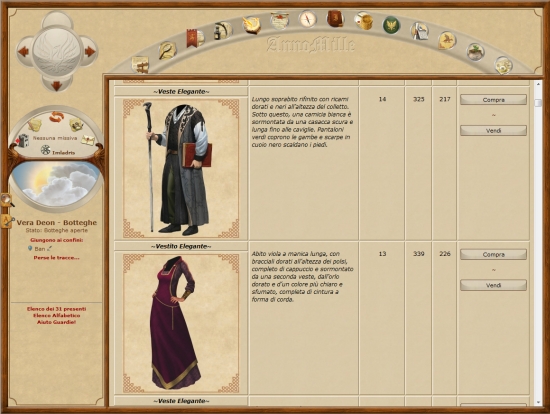Click the '~Vestito Elegante~' title

click(x=181, y=246)
